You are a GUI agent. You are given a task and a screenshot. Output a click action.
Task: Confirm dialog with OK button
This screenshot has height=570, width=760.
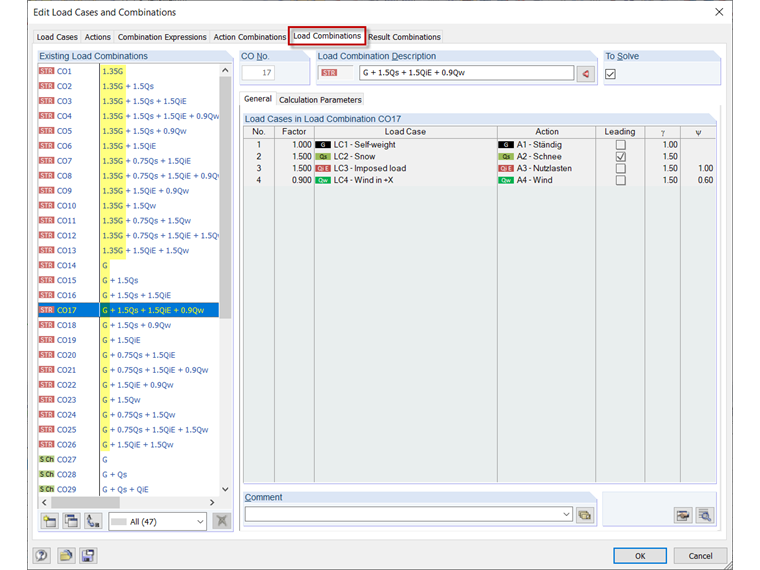click(640, 555)
